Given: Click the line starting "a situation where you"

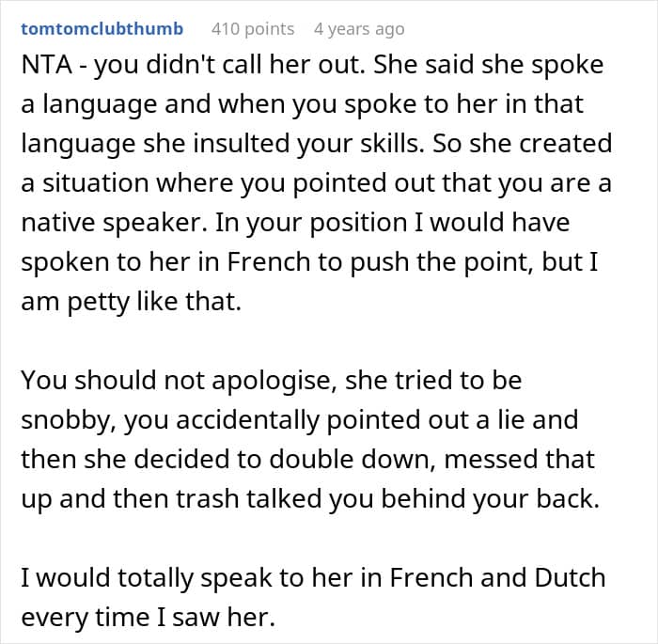Looking at the screenshot, I should tap(316, 183).
